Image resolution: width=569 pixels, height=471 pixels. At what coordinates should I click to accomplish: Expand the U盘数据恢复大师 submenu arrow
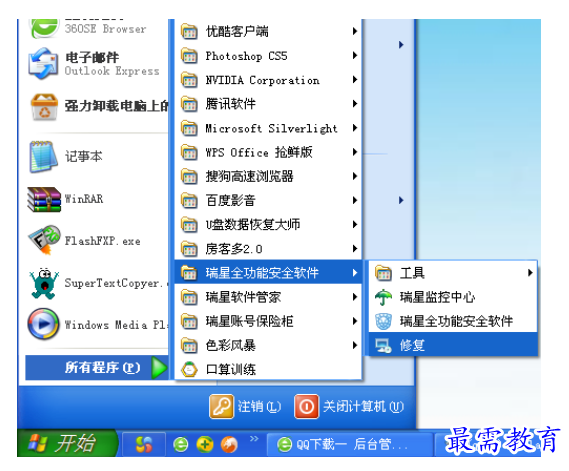click(355, 225)
